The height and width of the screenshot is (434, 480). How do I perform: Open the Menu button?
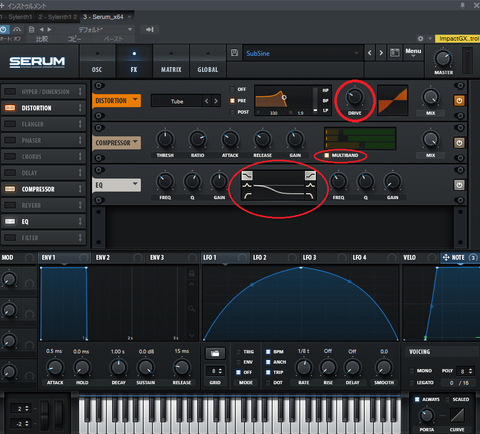coord(413,53)
